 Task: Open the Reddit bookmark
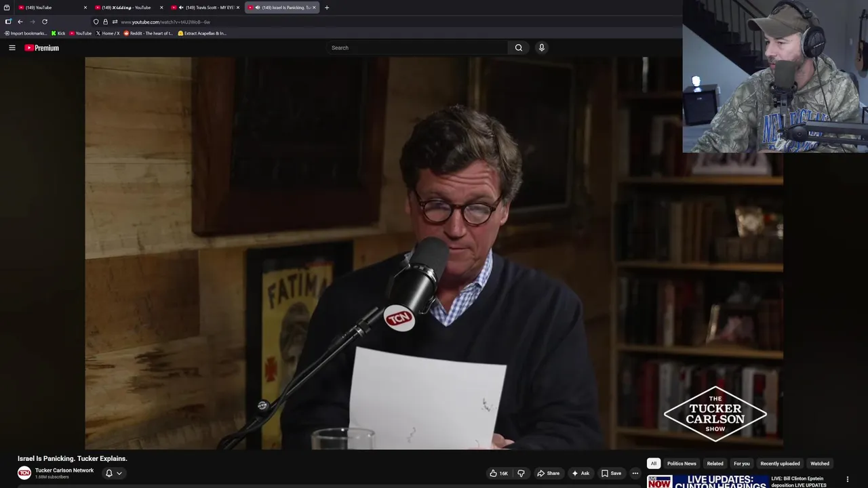point(149,33)
